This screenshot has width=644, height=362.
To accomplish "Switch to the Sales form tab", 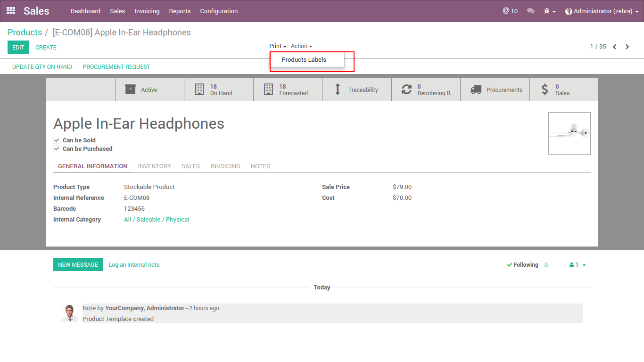I will click(191, 166).
